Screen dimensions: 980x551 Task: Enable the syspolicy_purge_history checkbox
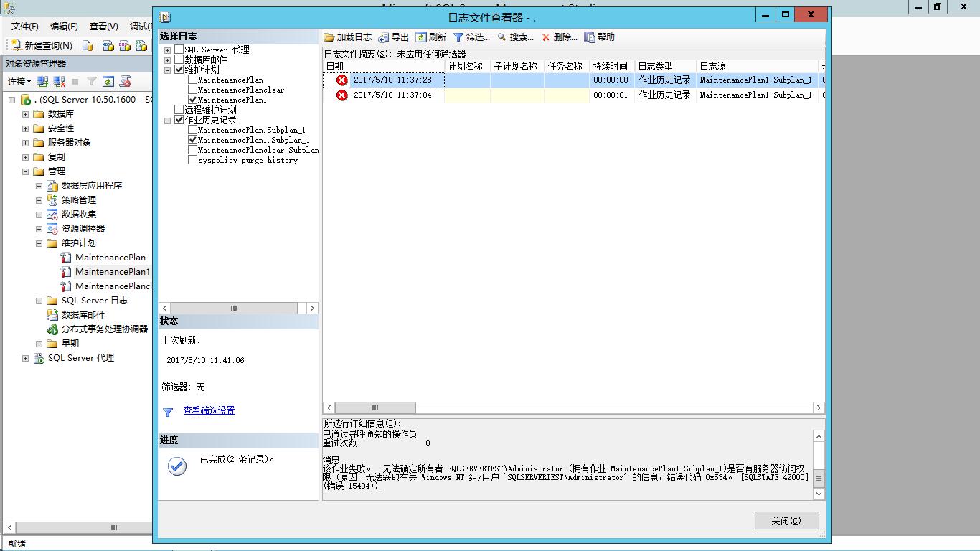192,161
